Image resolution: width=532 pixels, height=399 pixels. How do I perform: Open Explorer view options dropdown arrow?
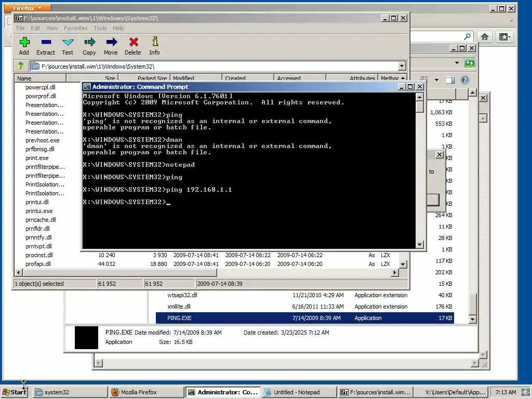(436, 80)
